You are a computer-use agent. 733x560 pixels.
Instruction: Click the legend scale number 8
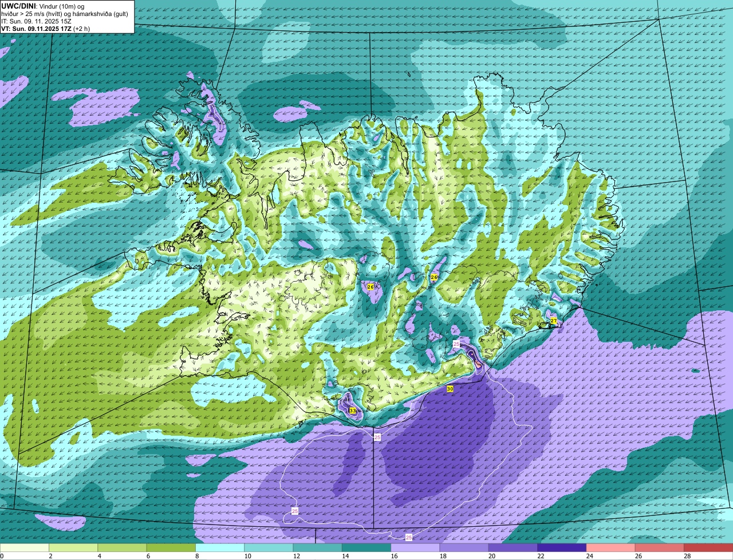tap(196, 556)
